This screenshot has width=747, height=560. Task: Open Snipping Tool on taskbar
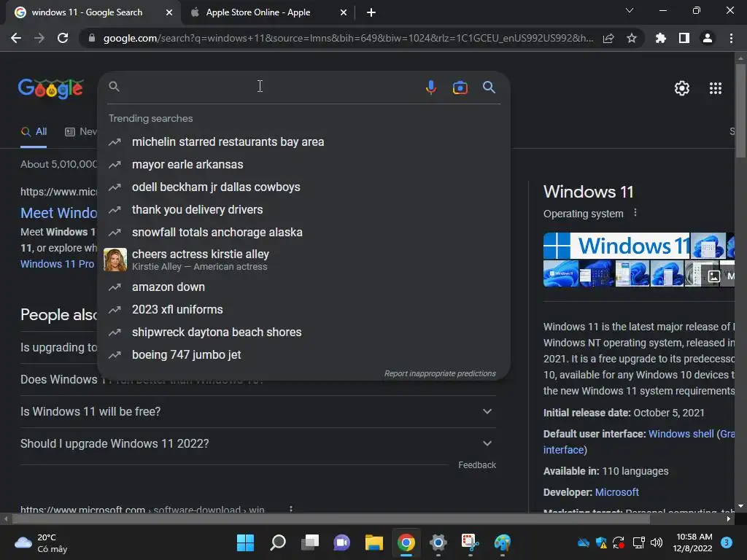471,542
